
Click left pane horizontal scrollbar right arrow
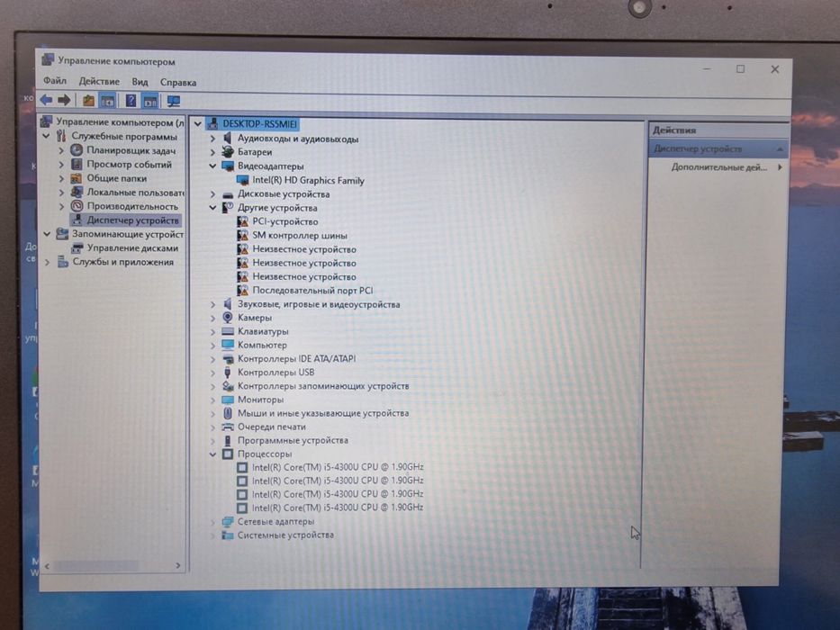pyautogui.click(x=178, y=566)
